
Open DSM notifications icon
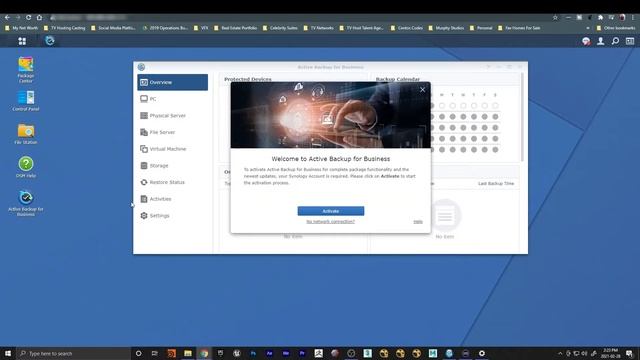coord(586,41)
